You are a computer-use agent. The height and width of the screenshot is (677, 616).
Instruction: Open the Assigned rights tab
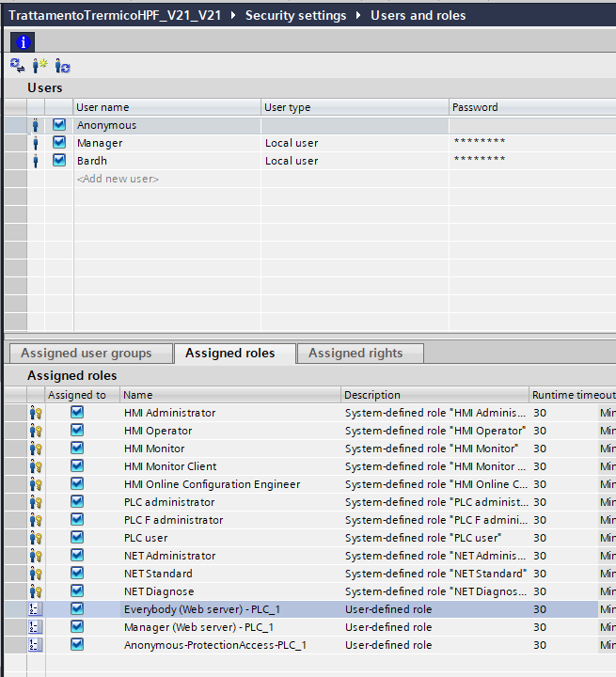[360, 354]
